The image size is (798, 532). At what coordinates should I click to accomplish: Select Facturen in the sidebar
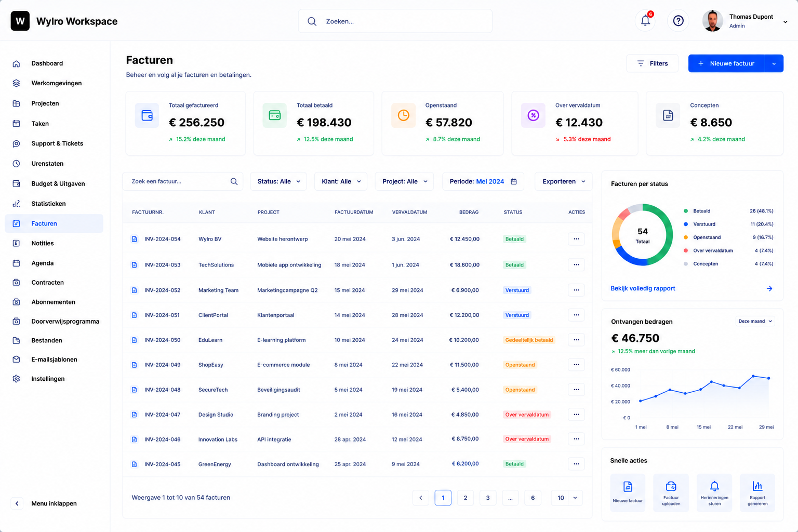[x=54, y=223]
